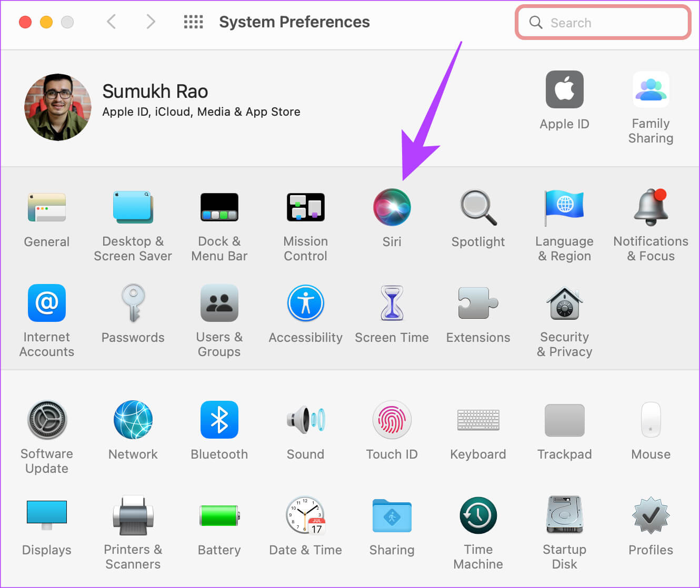Open Time Machine settings
Screen dimensions: 700x588
(478, 515)
